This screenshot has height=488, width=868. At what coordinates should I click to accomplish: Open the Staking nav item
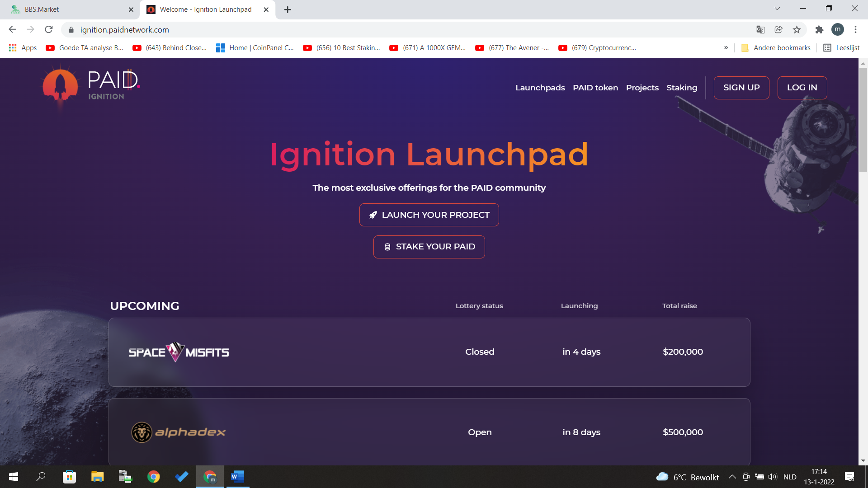pos(682,88)
